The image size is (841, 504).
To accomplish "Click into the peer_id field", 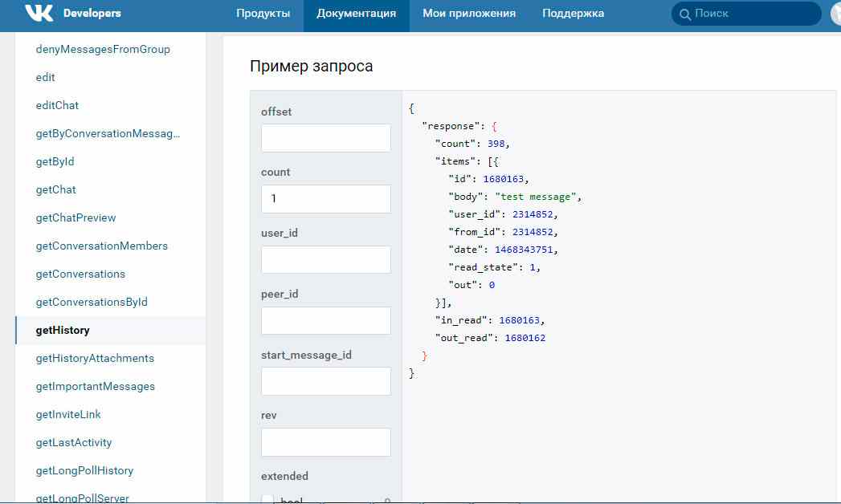I will click(x=325, y=320).
